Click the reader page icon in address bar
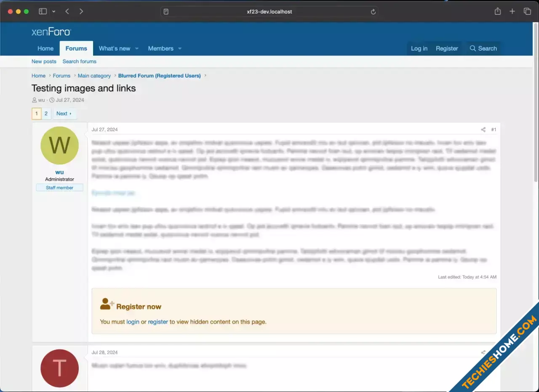This screenshot has height=392, width=539. coord(166,12)
